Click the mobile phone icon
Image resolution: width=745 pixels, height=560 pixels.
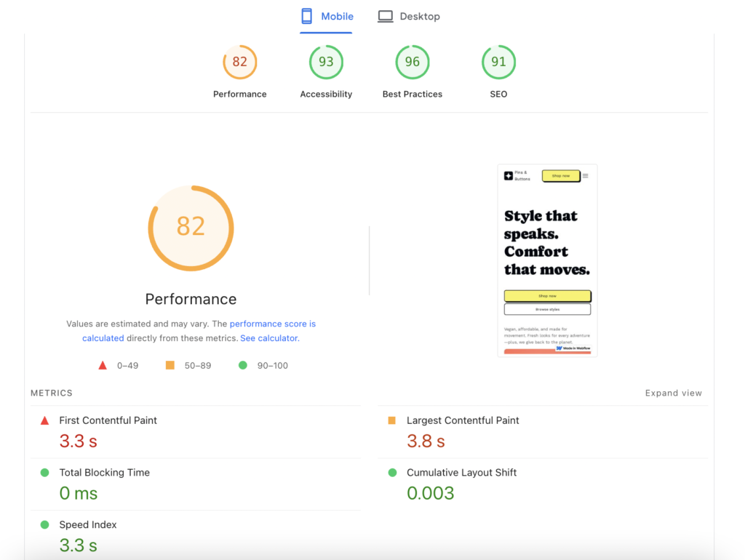coord(307,16)
